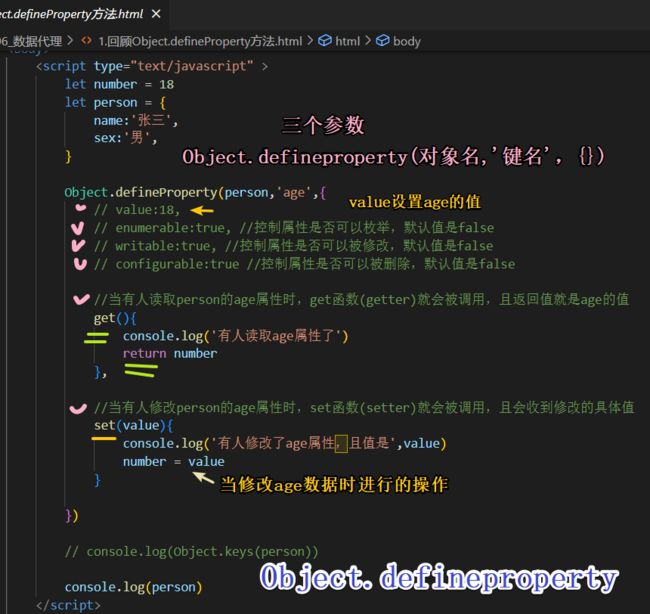Screen dimensions: 650x614
Task: Click the name:'张三' property line
Action: tap(136, 121)
